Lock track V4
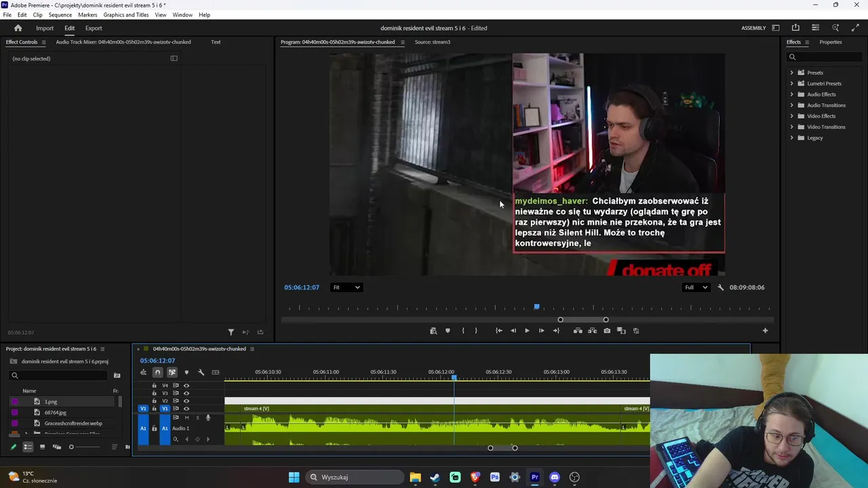This screenshot has height=488, width=868. pos(154,386)
